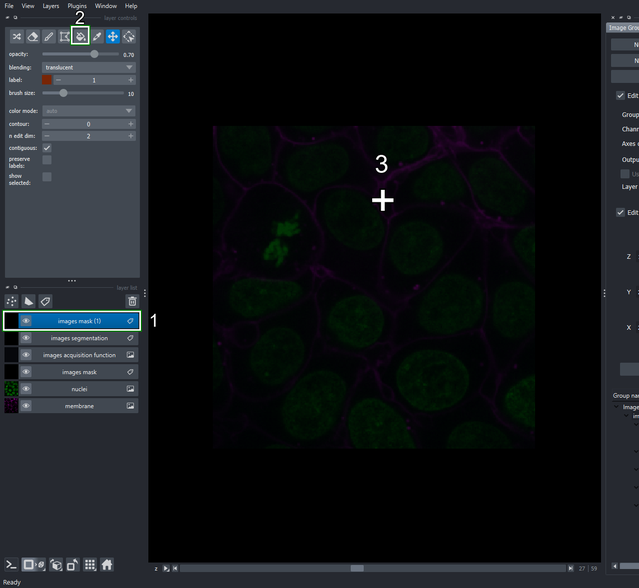The width and height of the screenshot is (639, 588).
Task: Hide the images acquisition function layer
Action: [26, 355]
